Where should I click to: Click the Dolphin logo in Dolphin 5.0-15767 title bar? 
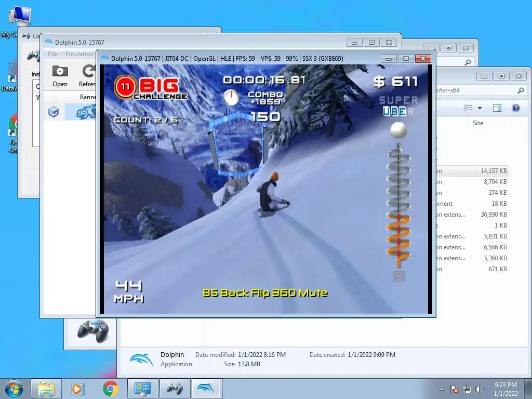coord(49,42)
